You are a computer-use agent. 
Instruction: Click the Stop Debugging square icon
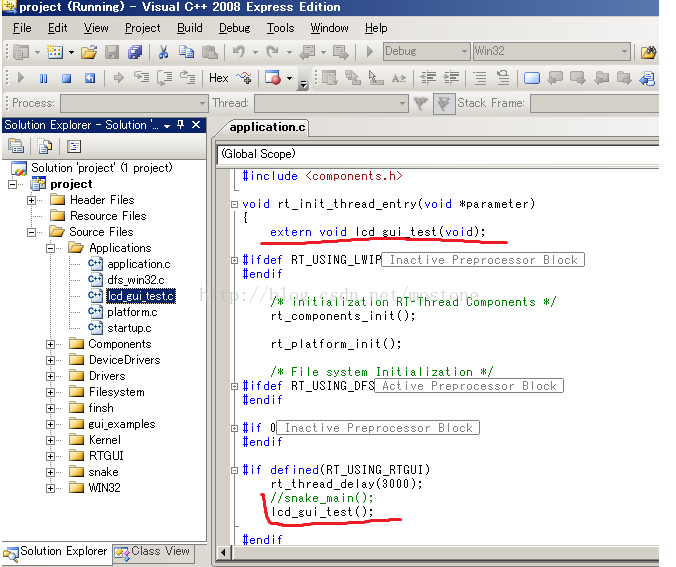66,78
